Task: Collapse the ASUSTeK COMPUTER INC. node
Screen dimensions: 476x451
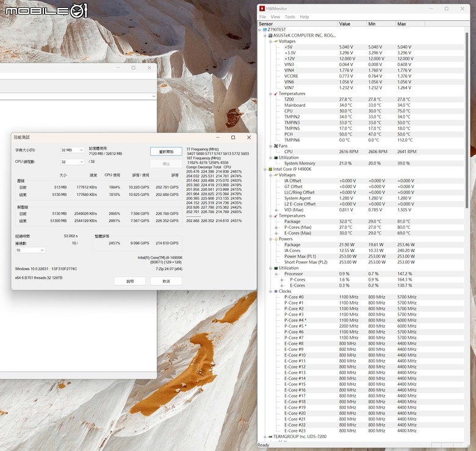Action: [x=265, y=35]
